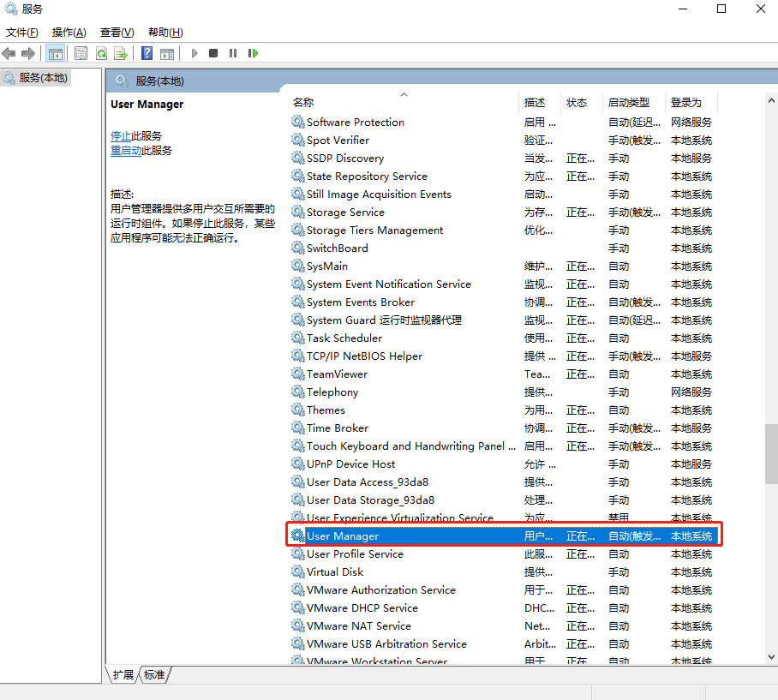Open the 操作(A) menu

click(x=69, y=33)
